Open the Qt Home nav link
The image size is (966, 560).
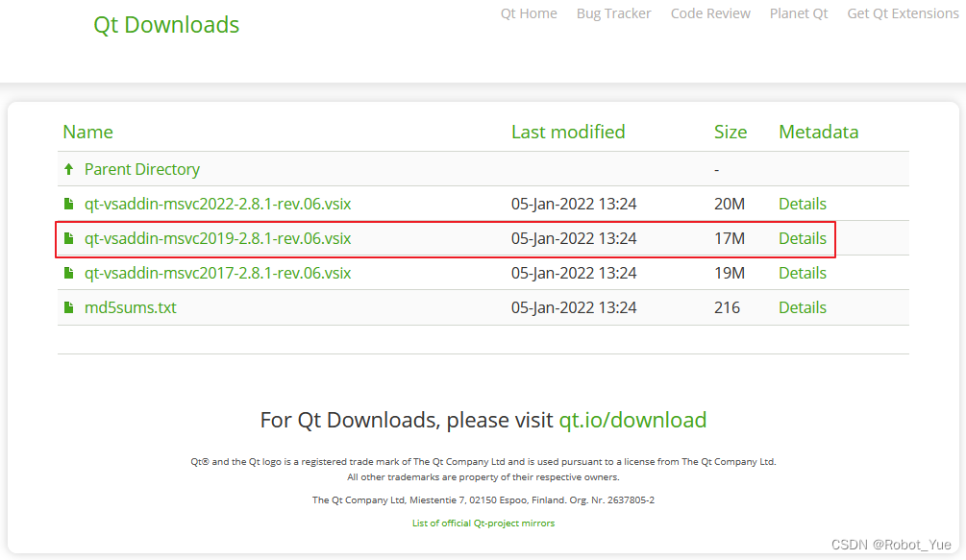529,13
